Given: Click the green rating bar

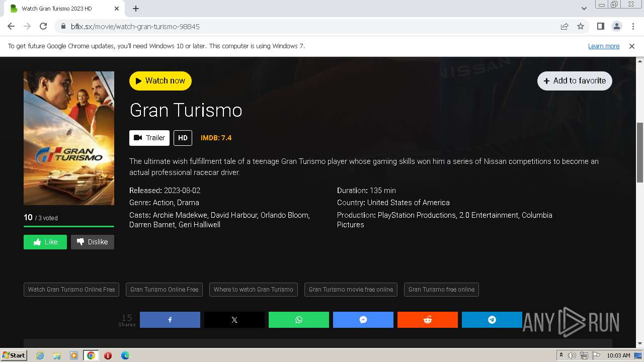Looking at the screenshot, I should tap(69, 226).
